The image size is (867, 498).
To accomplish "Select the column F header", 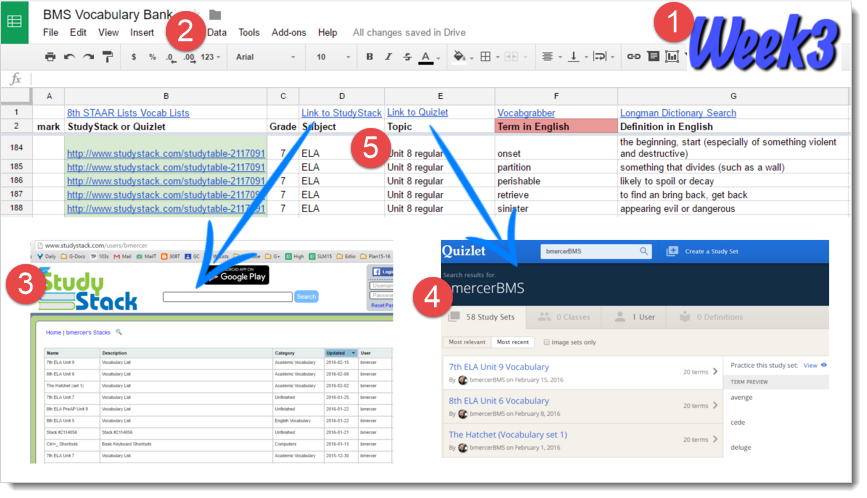I will click(x=556, y=96).
